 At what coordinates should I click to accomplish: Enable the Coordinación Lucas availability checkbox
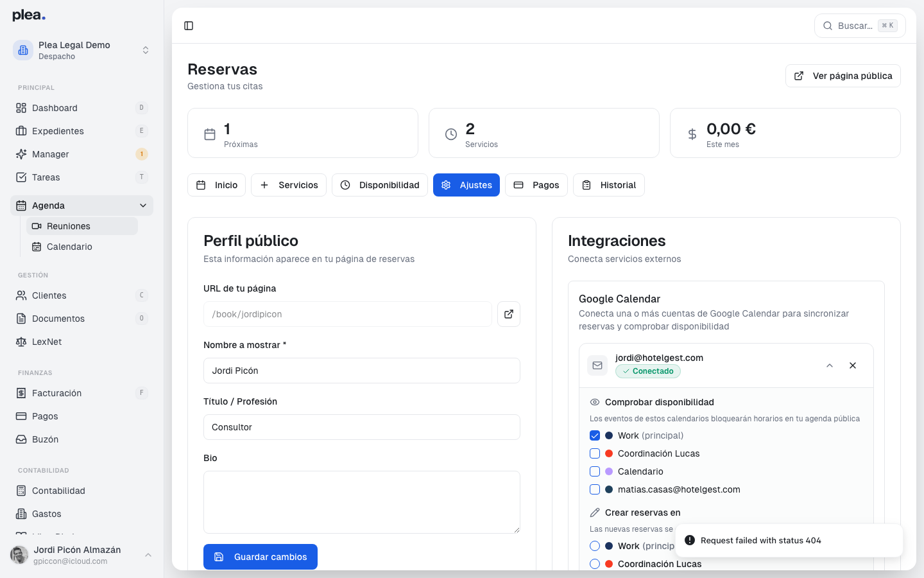tap(595, 453)
